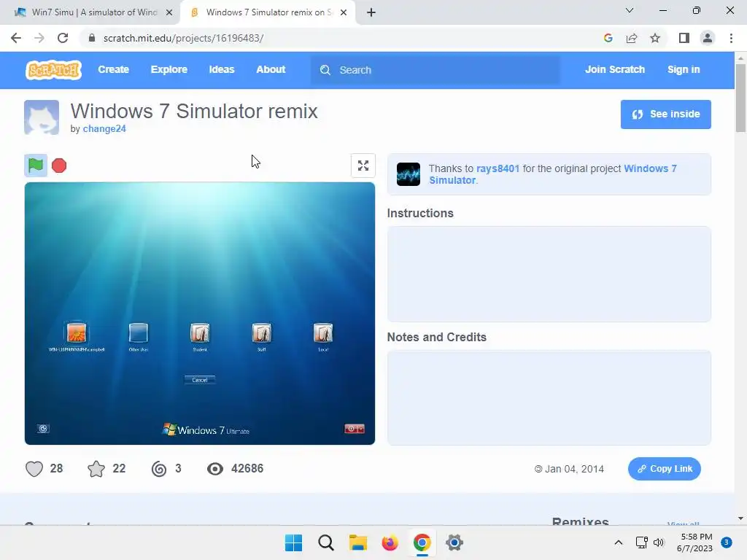Open the Ideas menu item
The image size is (747, 560).
click(x=222, y=69)
